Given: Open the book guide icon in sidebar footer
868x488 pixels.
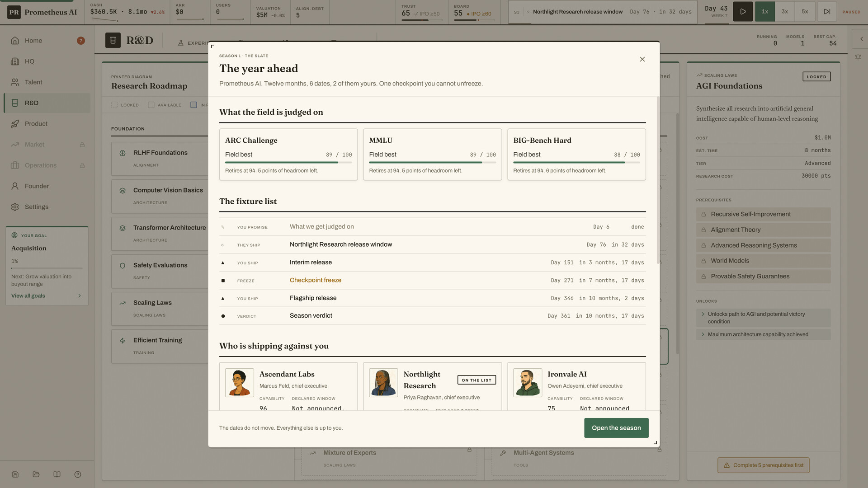Looking at the screenshot, I should pos(57,474).
